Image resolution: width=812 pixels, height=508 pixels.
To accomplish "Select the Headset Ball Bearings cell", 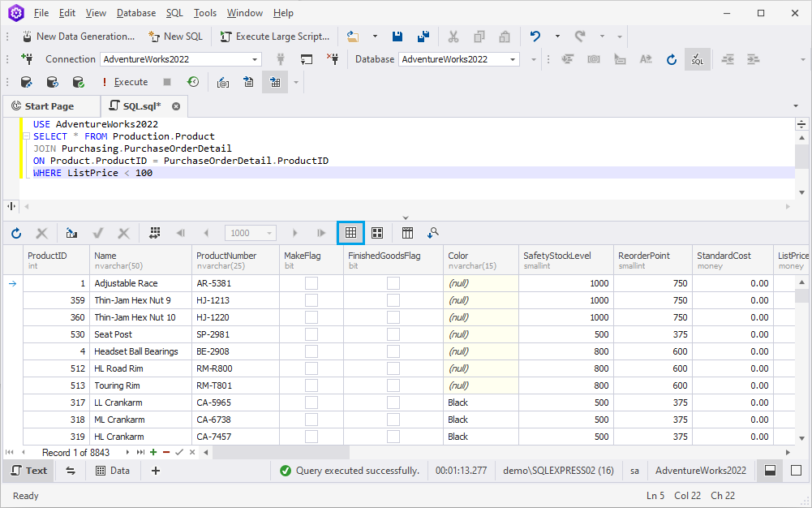I will [x=141, y=351].
